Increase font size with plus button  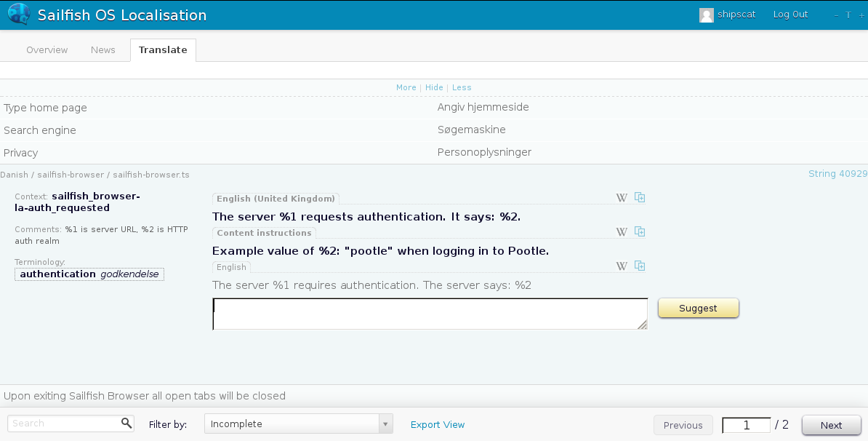click(x=861, y=15)
